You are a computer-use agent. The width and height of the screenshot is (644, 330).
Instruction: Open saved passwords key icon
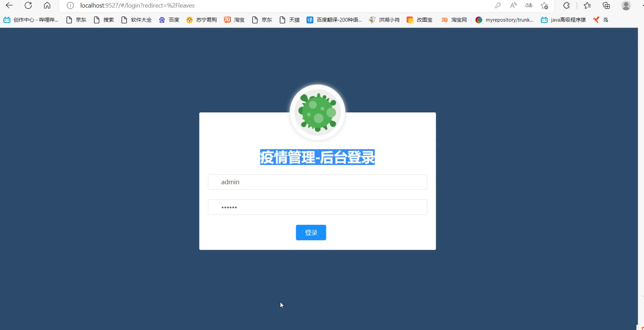[497, 5]
